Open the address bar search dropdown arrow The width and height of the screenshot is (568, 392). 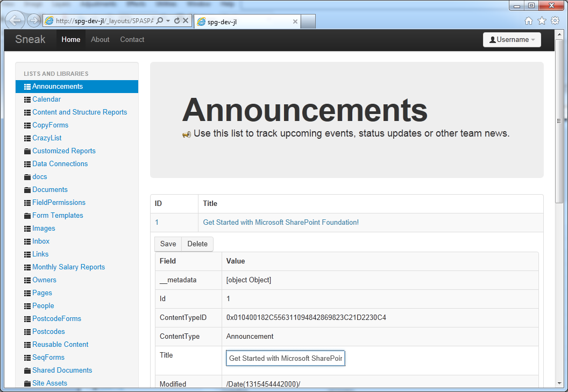tap(168, 21)
